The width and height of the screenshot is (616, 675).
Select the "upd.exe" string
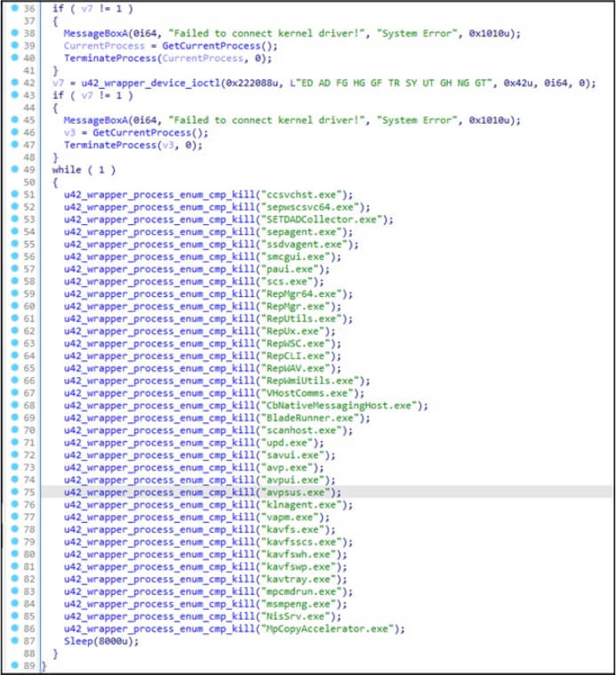(286, 443)
